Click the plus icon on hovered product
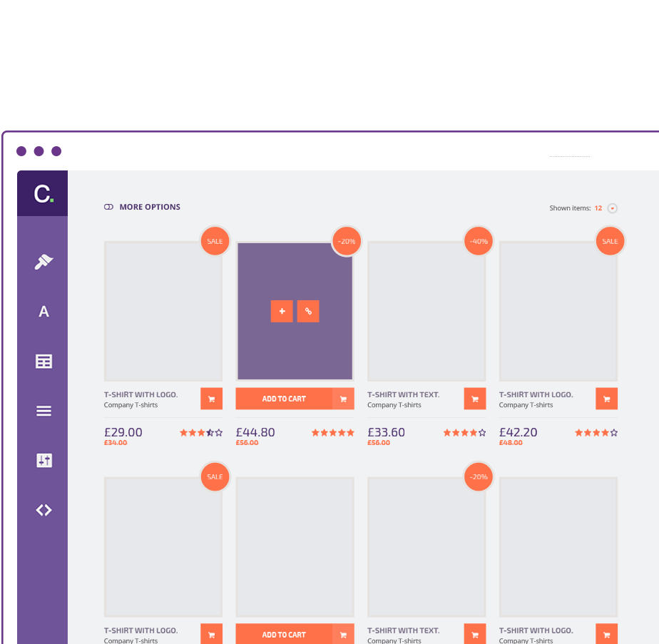 [x=282, y=311]
